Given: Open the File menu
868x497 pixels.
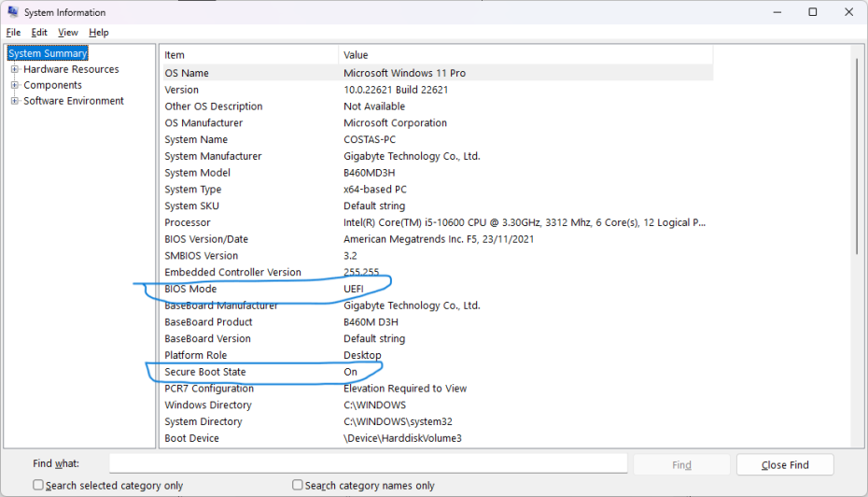Looking at the screenshot, I should click(13, 32).
